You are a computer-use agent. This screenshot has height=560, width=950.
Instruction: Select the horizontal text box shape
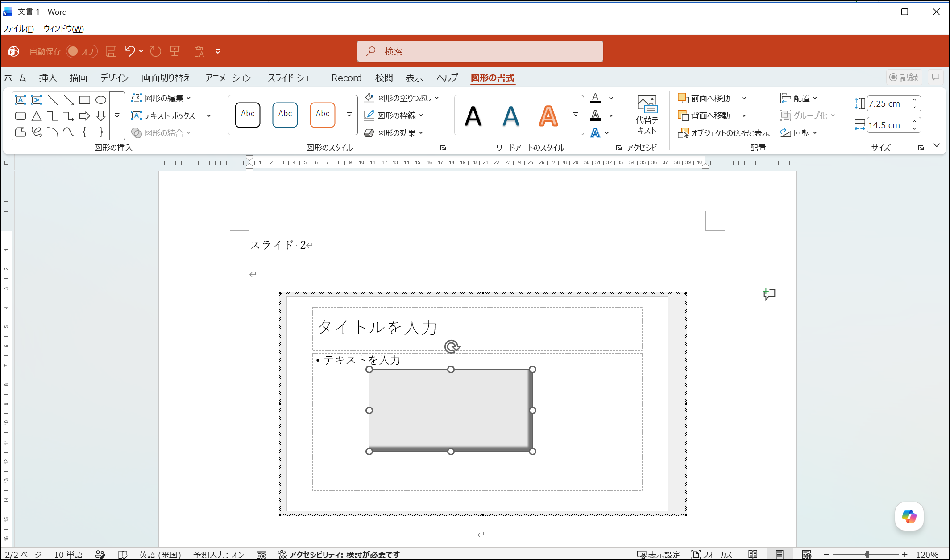coord(21,100)
